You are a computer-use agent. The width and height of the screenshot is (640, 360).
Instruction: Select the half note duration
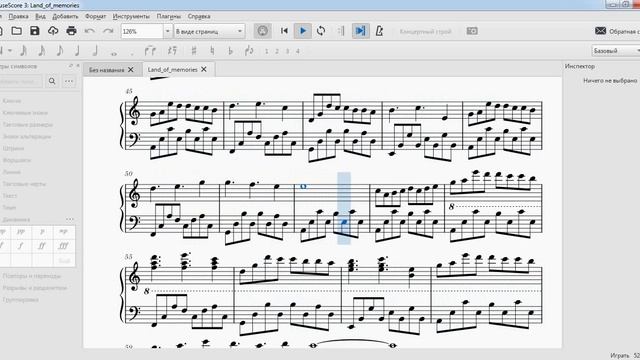[x=95, y=51]
